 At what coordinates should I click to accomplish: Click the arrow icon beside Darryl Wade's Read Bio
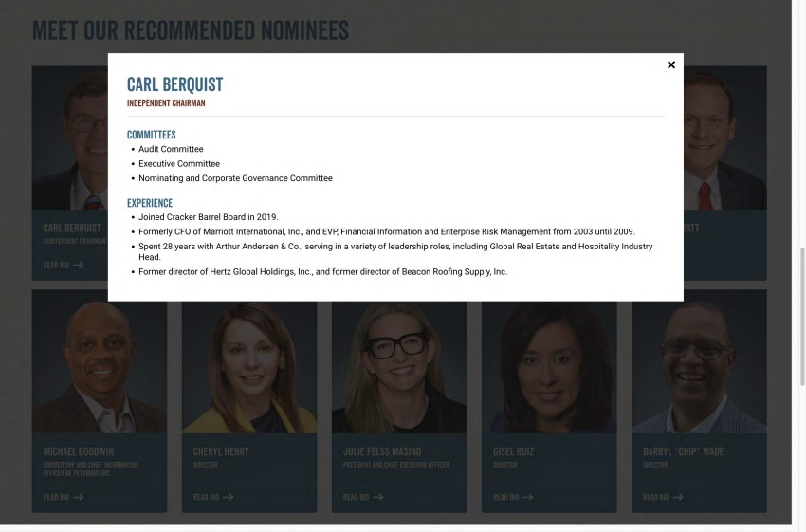(678, 497)
